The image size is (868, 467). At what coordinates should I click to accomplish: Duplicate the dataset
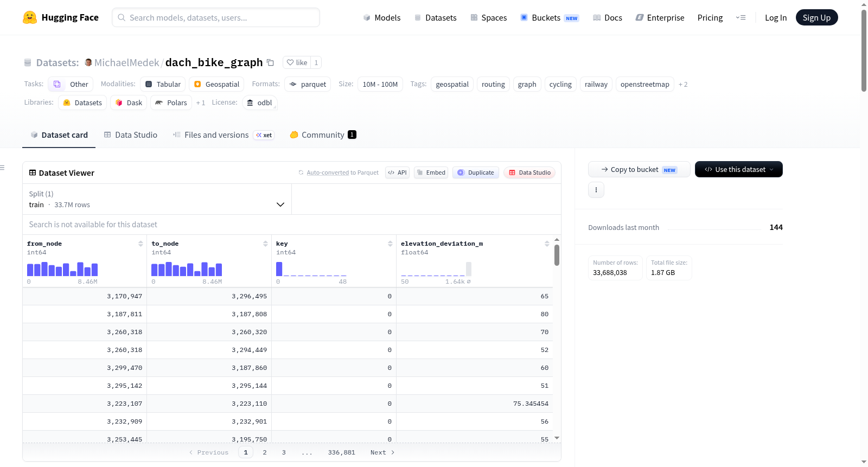pyautogui.click(x=476, y=172)
